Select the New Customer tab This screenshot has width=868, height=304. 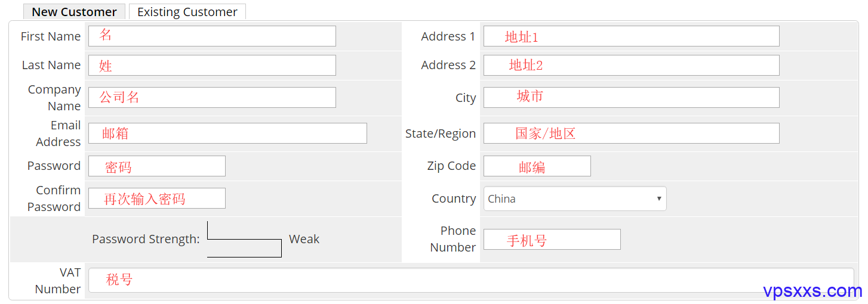point(74,12)
